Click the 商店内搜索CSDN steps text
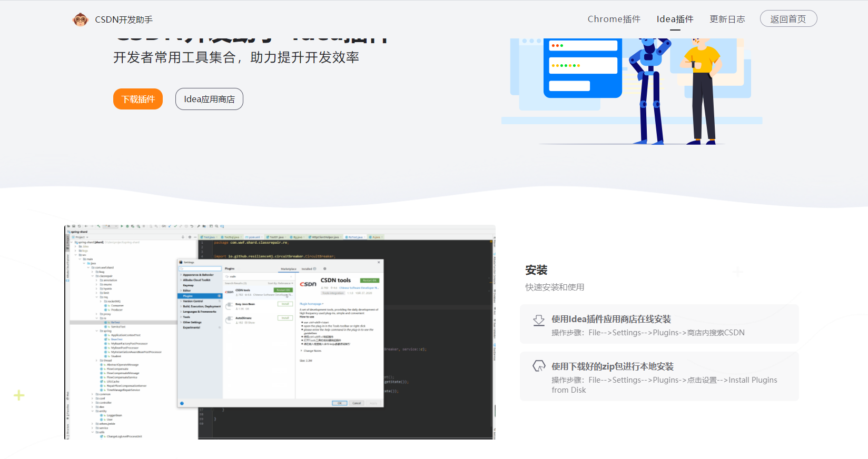Image resolution: width=868 pixels, height=459 pixels. [x=648, y=333]
